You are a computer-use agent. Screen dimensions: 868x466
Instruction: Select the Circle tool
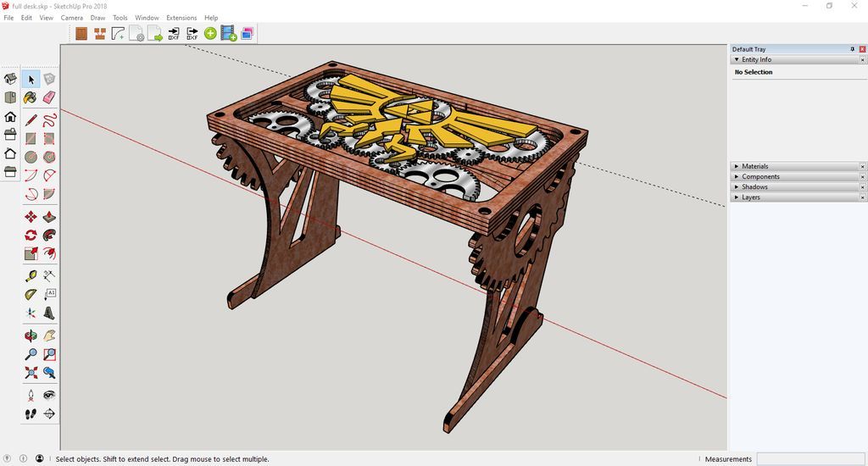(x=31, y=158)
